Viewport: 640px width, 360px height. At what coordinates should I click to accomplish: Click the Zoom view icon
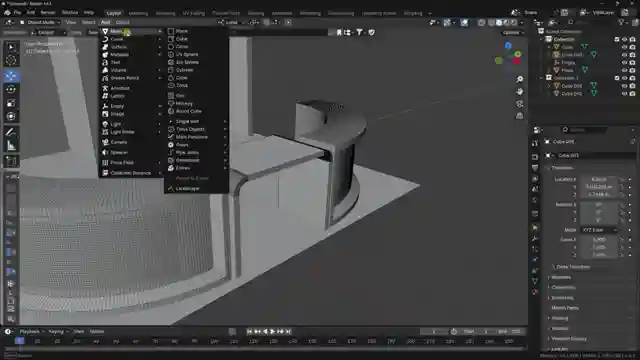click(x=519, y=80)
